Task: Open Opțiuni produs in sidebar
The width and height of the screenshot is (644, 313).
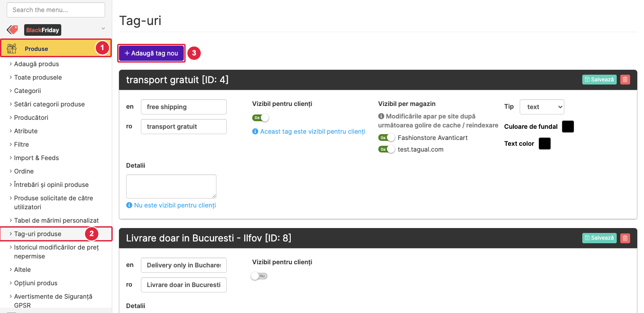Action: pos(36,283)
